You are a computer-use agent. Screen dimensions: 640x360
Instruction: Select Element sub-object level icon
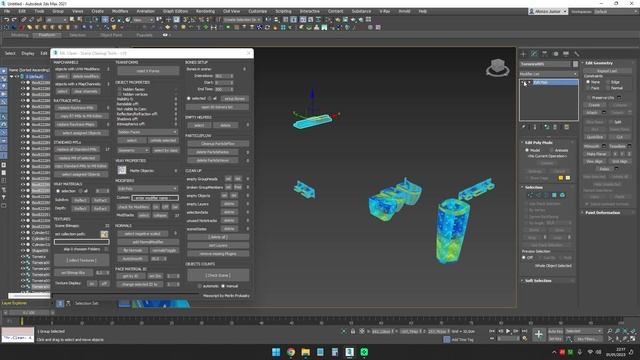click(x=562, y=195)
